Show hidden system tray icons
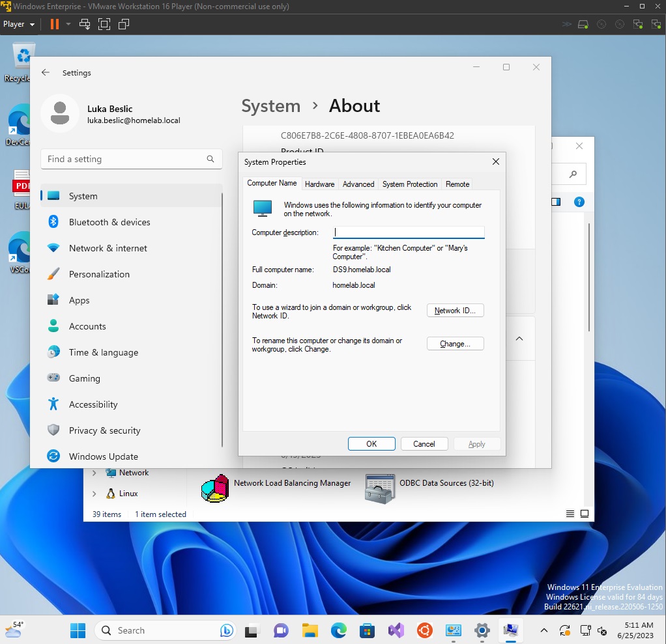 click(x=543, y=630)
